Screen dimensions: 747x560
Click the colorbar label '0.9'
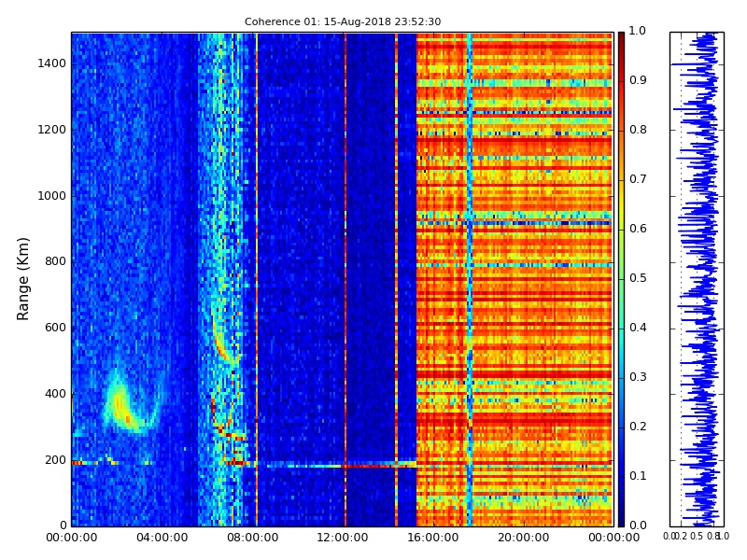pyautogui.click(x=638, y=80)
